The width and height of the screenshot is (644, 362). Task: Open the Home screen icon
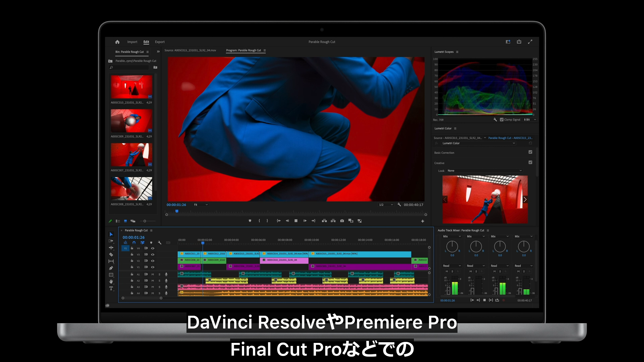point(117,42)
